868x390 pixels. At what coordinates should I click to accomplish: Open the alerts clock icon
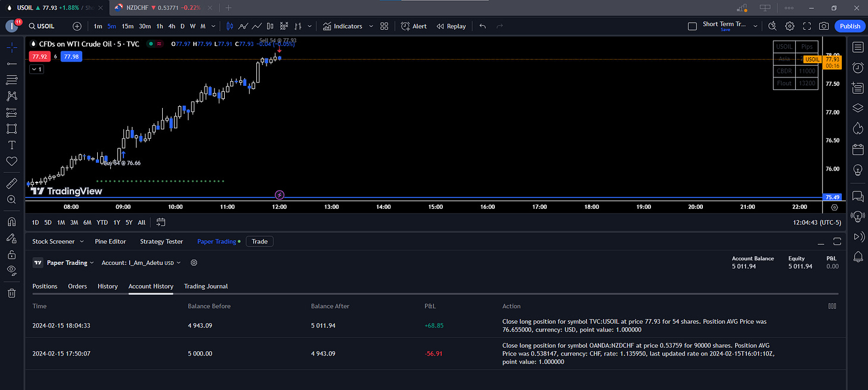[858, 67]
